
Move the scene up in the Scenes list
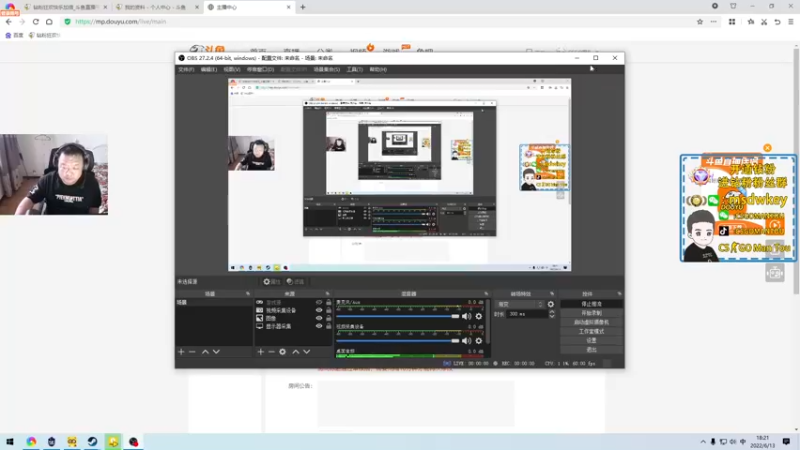click(x=205, y=352)
